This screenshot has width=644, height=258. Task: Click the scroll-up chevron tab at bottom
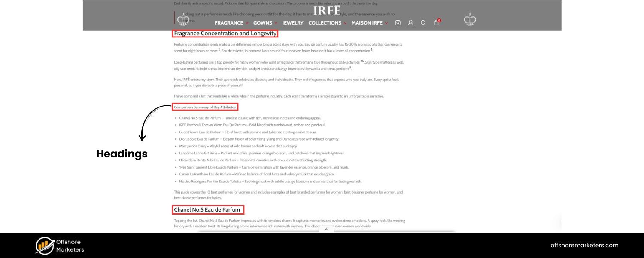click(326, 230)
